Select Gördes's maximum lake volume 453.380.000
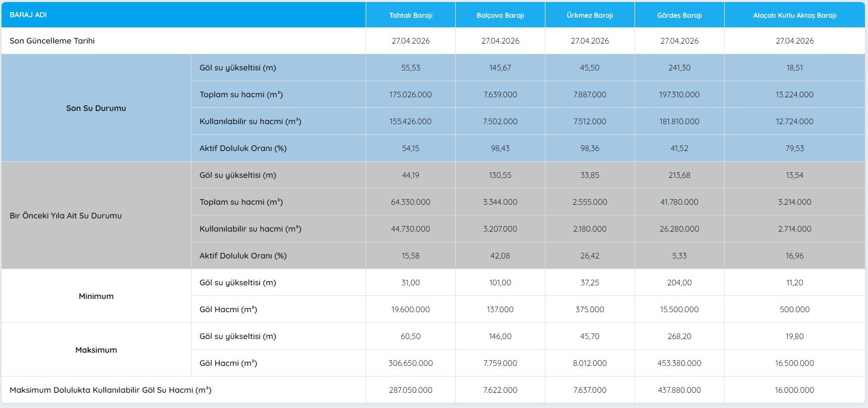The image size is (868, 408). point(679,363)
